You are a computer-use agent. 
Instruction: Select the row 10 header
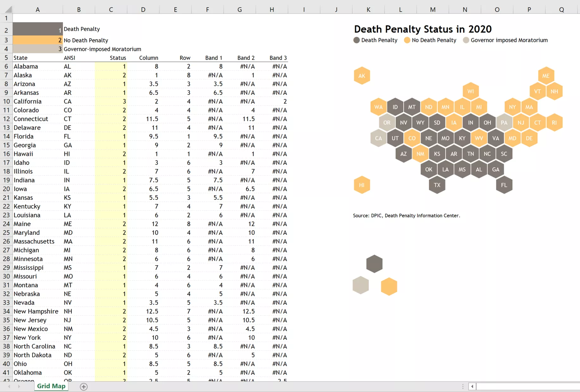(x=6, y=101)
